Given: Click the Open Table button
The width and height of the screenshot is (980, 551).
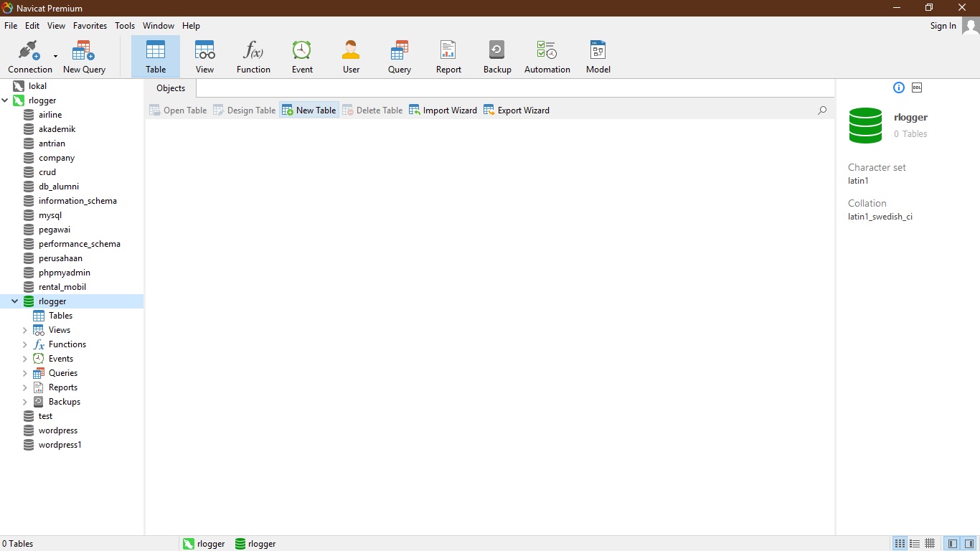Looking at the screenshot, I should 178,110.
